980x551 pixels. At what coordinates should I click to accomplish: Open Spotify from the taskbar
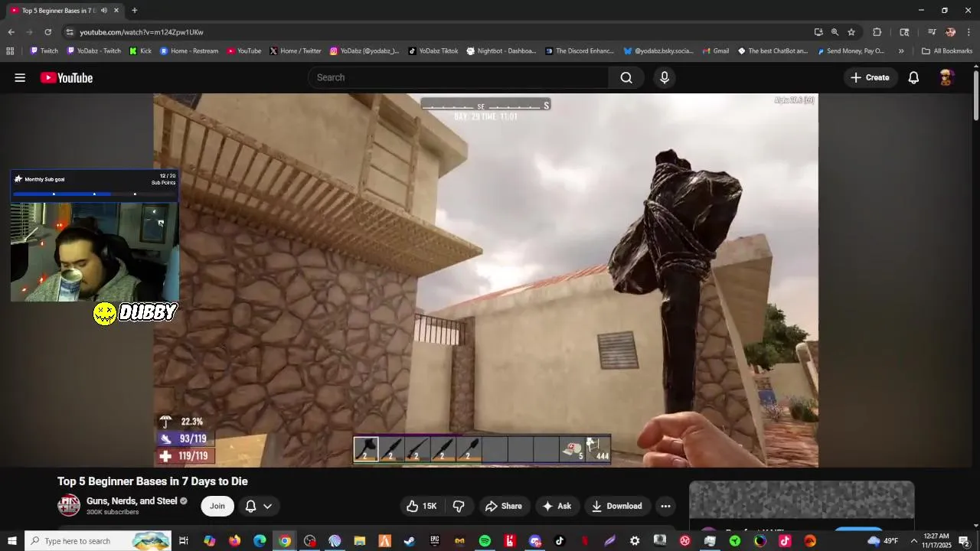click(485, 541)
